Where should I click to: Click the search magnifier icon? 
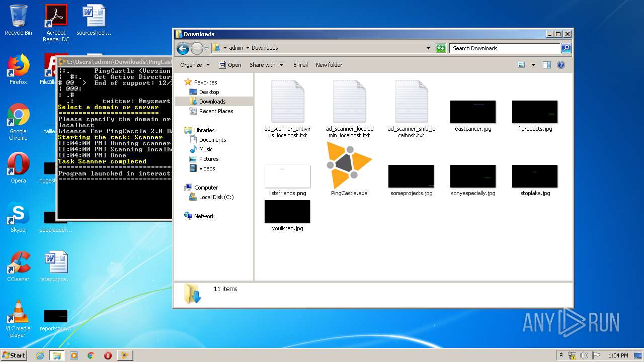pyautogui.click(x=566, y=48)
